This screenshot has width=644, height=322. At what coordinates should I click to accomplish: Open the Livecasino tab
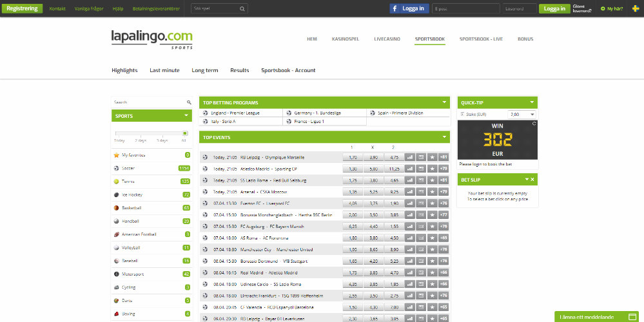point(387,39)
